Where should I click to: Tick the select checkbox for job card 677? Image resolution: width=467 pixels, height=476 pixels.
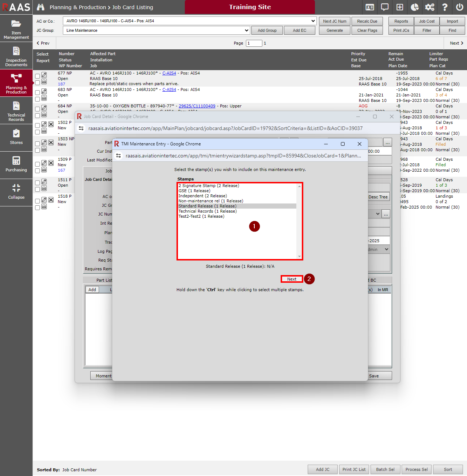click(x=38, y=76)
